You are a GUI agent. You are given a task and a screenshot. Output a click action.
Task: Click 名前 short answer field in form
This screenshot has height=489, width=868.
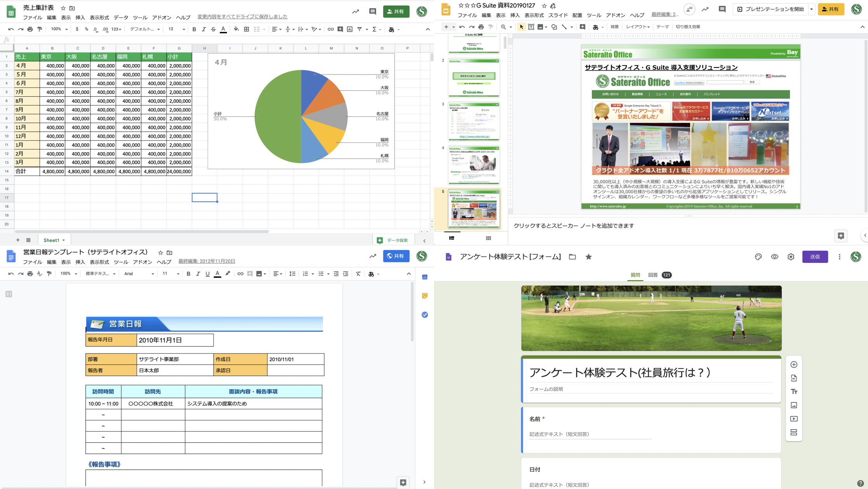click(x=590, y=434)
